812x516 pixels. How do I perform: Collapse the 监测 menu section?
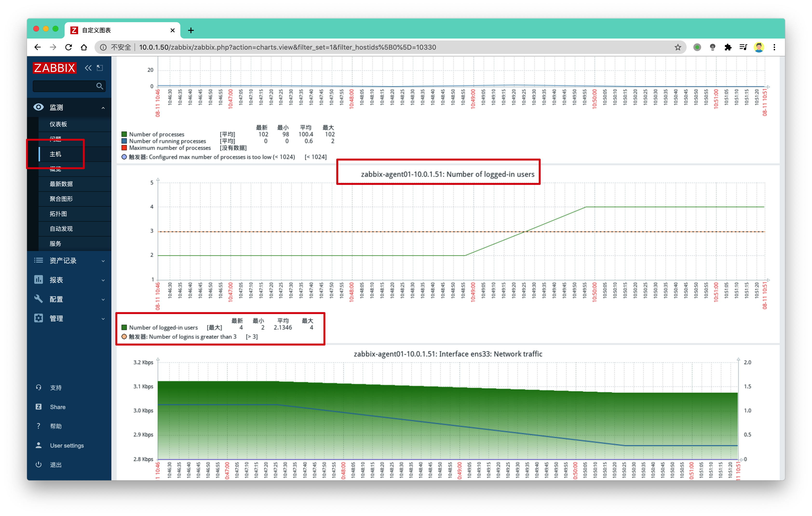click(69, 107)
